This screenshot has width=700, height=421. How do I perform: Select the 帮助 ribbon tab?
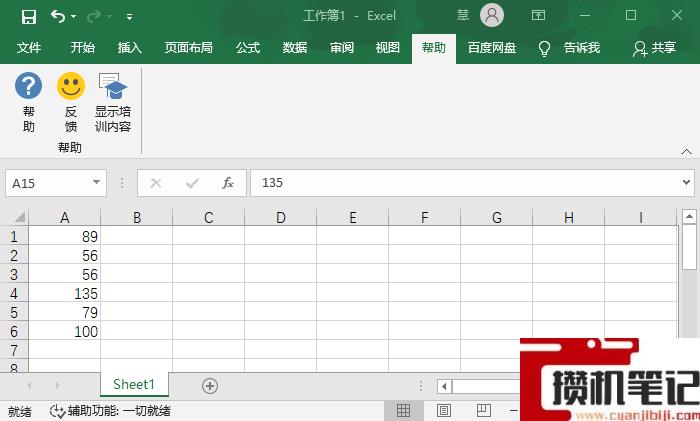[x=433, y=47]
